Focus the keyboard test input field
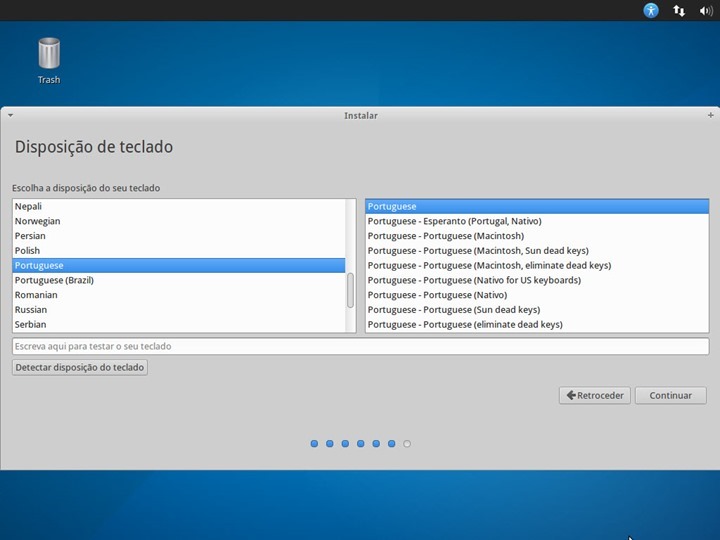The width and height of the screenshot is (720, 540). 360,346
